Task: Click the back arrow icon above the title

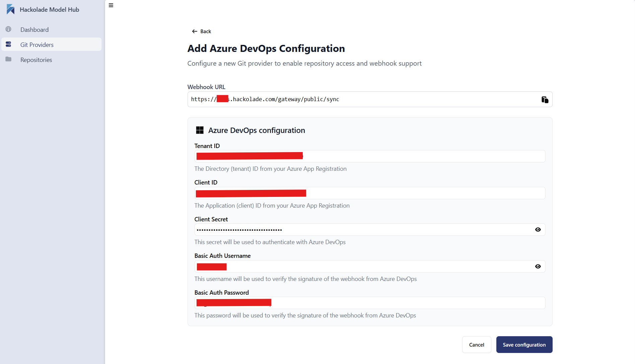Action: point(195,31)
